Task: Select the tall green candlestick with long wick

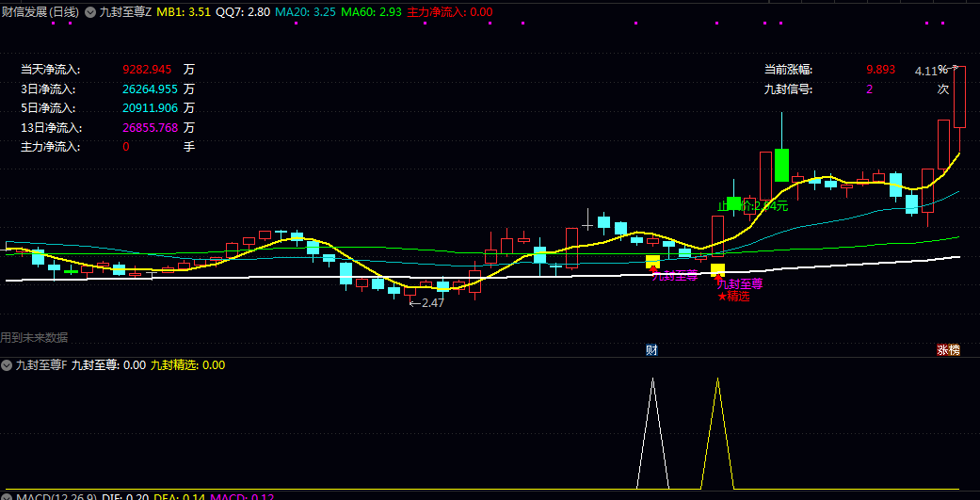Action: coord(780,164)
